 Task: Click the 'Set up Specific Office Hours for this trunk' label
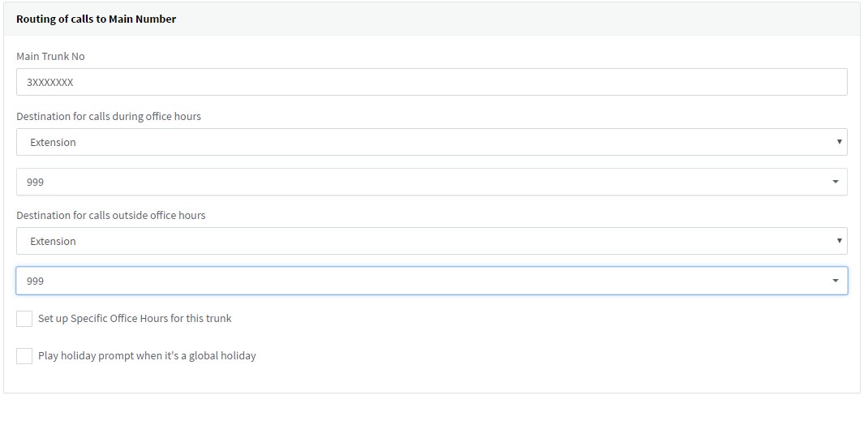tap(135, 319)
